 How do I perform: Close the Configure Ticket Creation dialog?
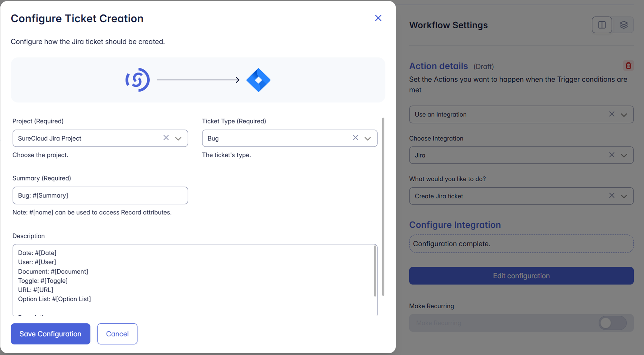(378, 18)
